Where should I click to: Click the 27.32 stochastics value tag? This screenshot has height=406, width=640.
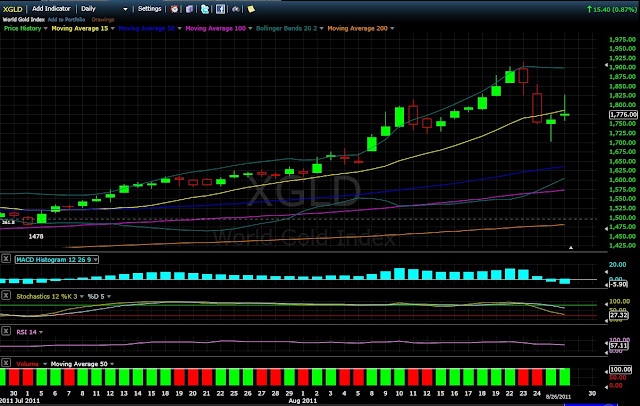point(619,315)
